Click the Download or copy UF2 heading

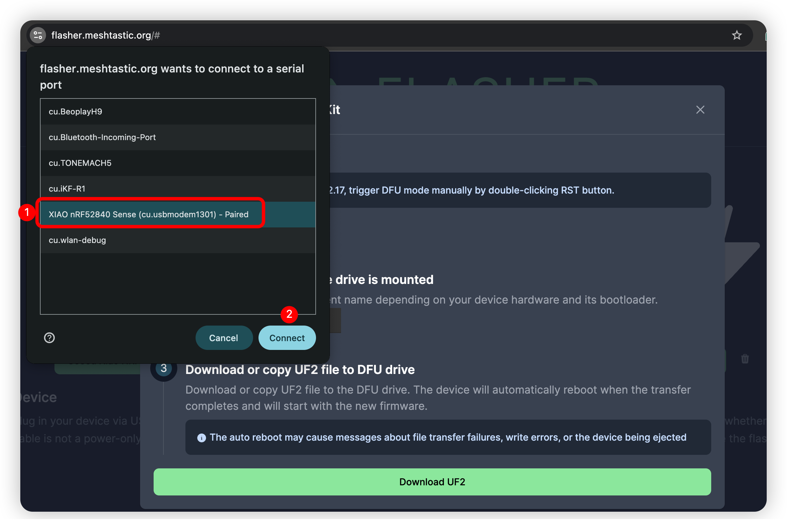tap(300, 370)
